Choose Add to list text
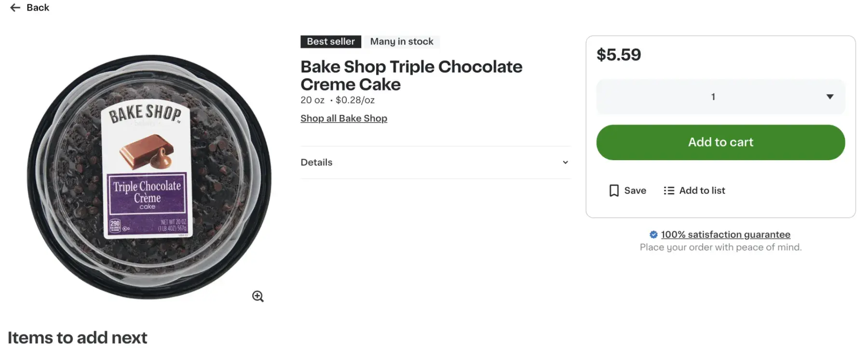The height and width of the screenshot is (352, 868). point(702,191)
